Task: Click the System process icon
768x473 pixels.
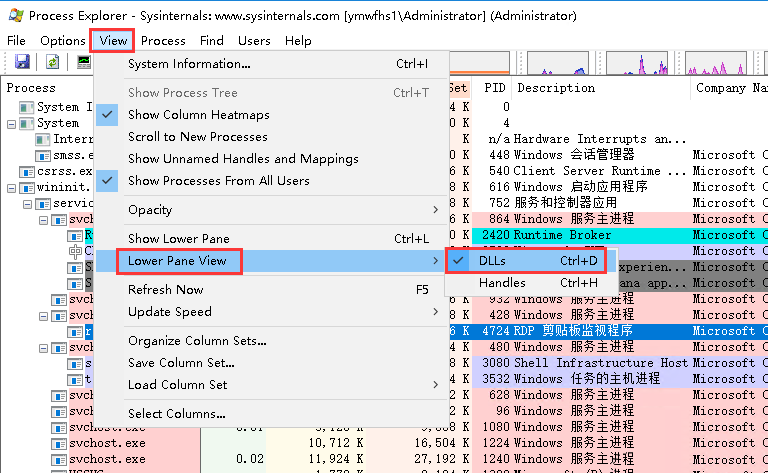Action: point(27,123)
